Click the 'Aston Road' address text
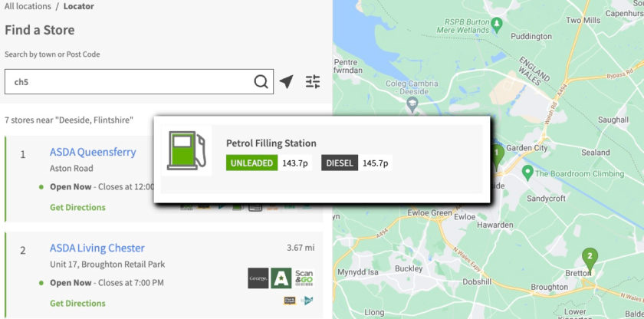The height and width of the screenshot is (319, 644). click(71, 169)
